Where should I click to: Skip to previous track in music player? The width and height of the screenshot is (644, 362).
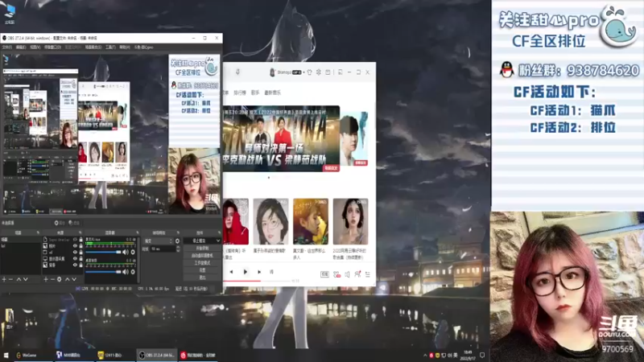(231, 272)
